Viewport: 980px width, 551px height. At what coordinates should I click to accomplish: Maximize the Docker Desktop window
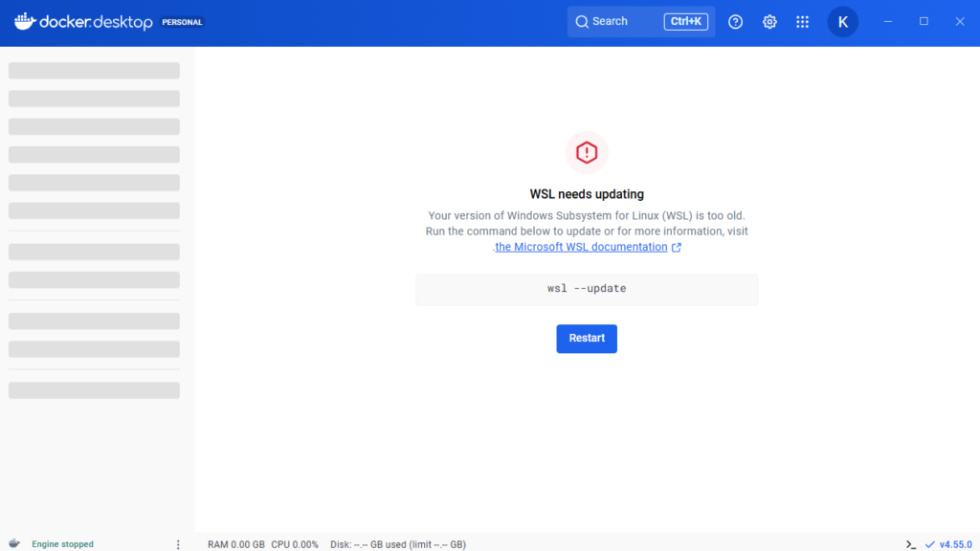[924, 21]
